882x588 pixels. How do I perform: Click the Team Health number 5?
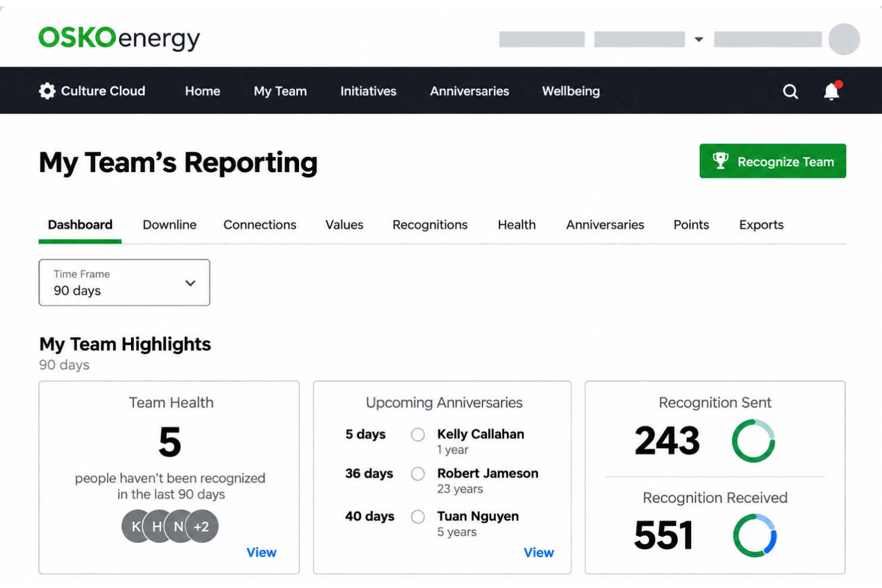point(170,442)
